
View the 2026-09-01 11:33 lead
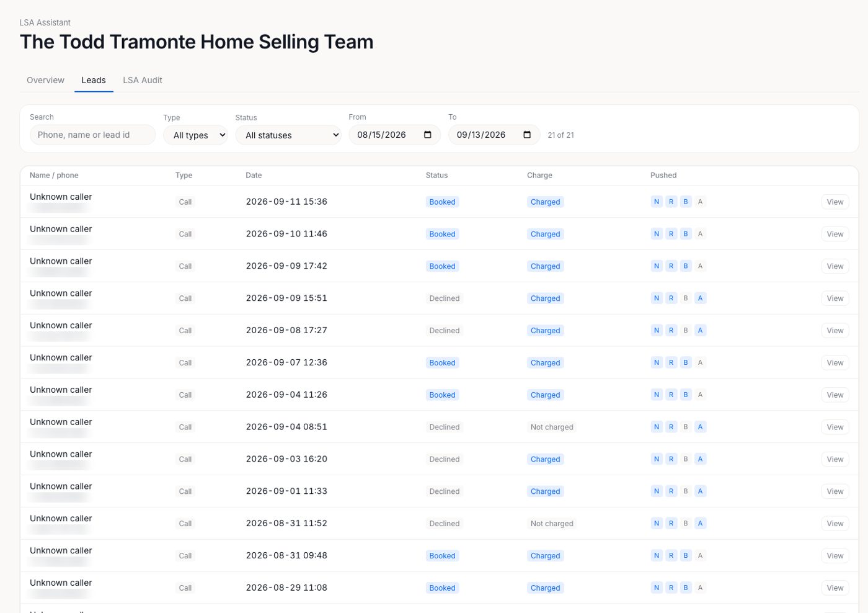click(835, 492)
